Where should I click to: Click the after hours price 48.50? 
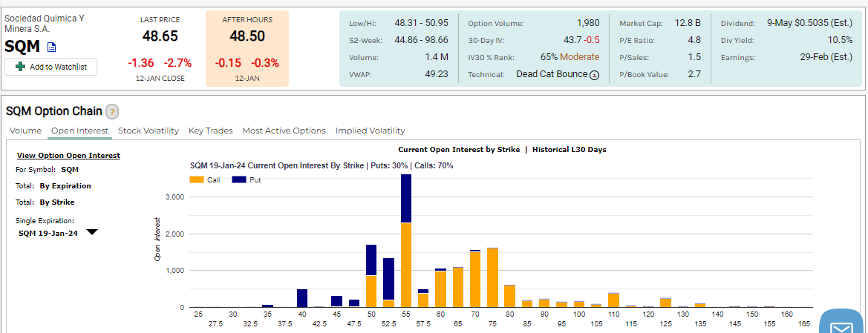pos(247,36)
